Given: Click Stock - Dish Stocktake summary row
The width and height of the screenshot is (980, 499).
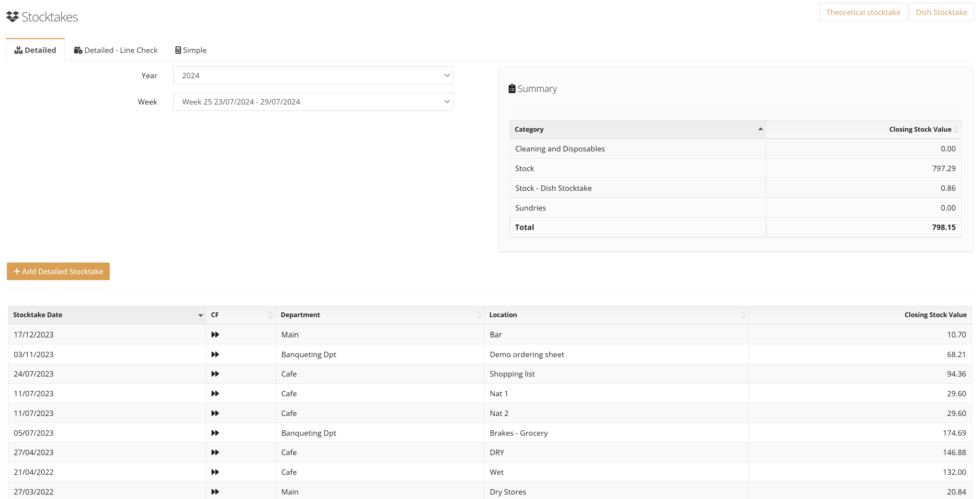Looking at the screenshot, I should pyautogui.click(x=735, y=188).
